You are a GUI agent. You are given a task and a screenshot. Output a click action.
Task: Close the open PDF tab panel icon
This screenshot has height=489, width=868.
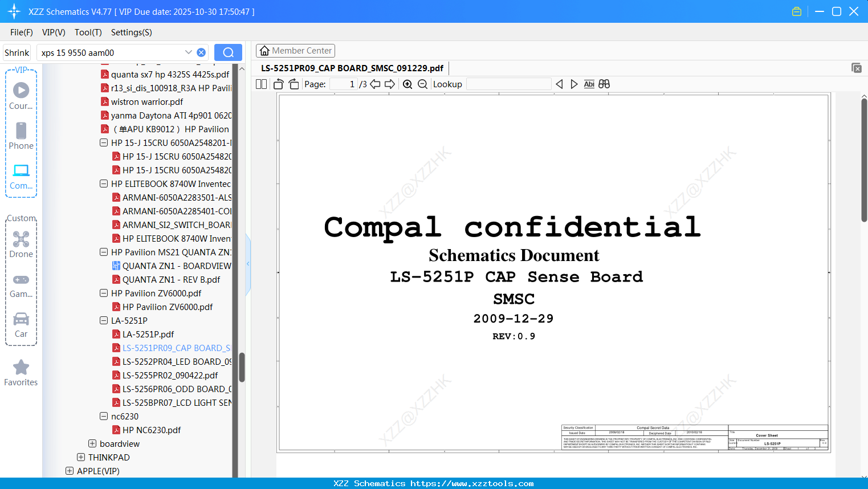857,68
